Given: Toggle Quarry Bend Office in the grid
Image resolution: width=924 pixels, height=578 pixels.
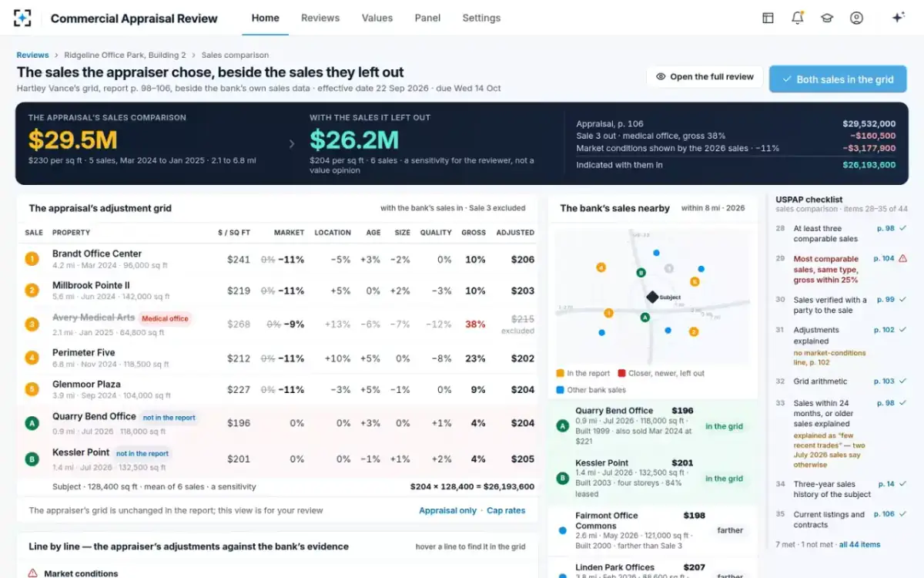Looking at the screenshot, I should 725,426.
